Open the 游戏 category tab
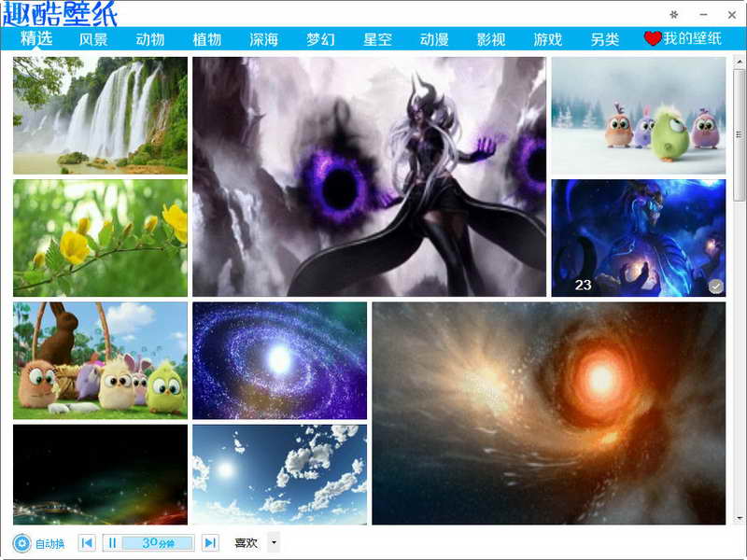747x560 pixels. pos(548,39)
